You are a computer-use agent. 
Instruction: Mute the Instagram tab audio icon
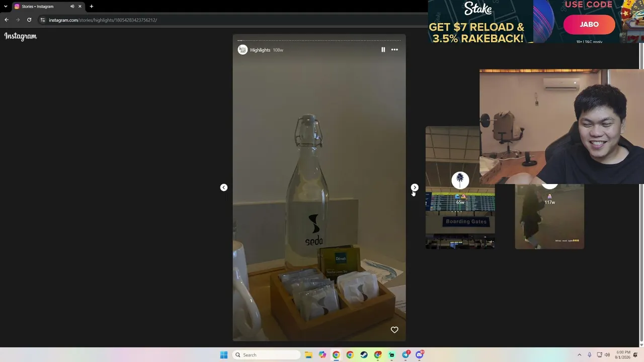tap(72, 7)
